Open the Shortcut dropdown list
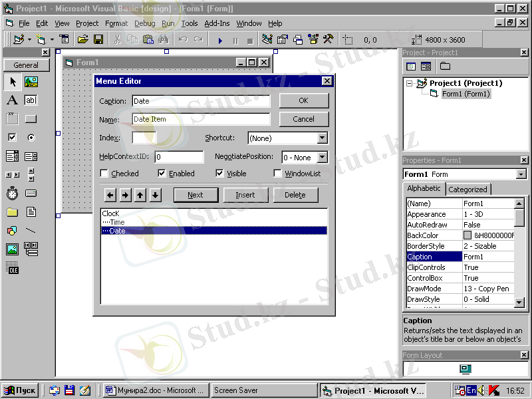532x399 pixels. [x=322, y=138]
